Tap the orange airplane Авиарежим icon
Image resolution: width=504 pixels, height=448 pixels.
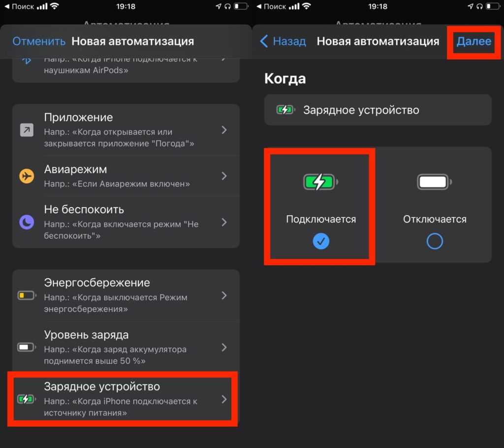click(27, 176)
